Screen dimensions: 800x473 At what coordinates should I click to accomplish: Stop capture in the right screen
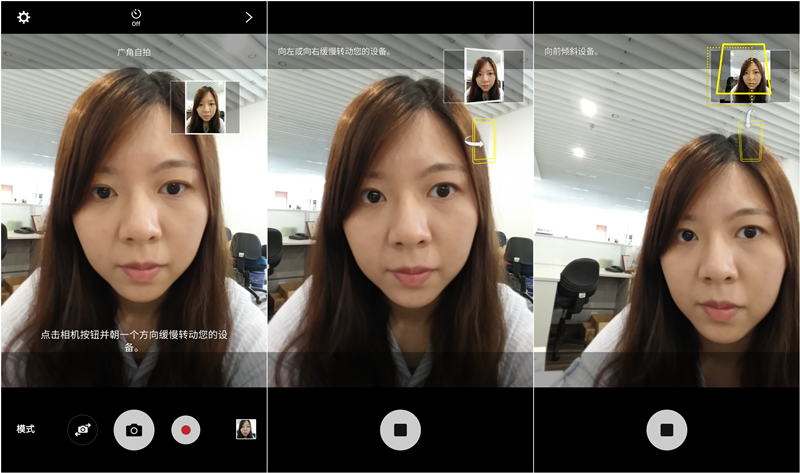tap(667, 430)
